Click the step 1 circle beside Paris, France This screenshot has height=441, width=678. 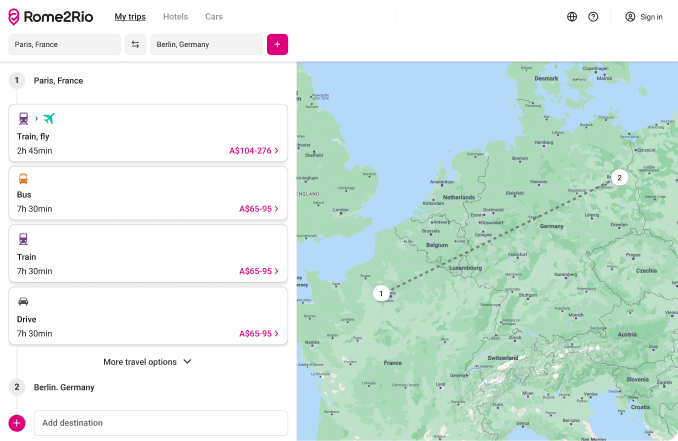point(17,80)
